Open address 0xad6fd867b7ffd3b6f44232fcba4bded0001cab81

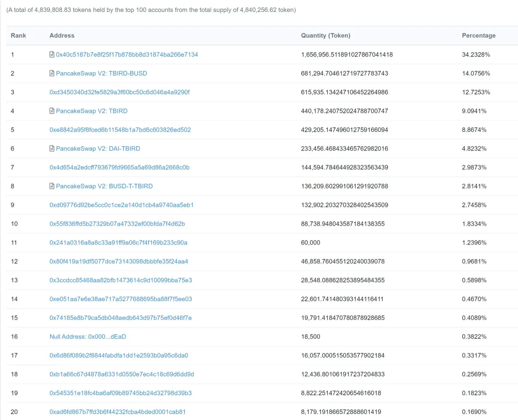pos(118,412)
